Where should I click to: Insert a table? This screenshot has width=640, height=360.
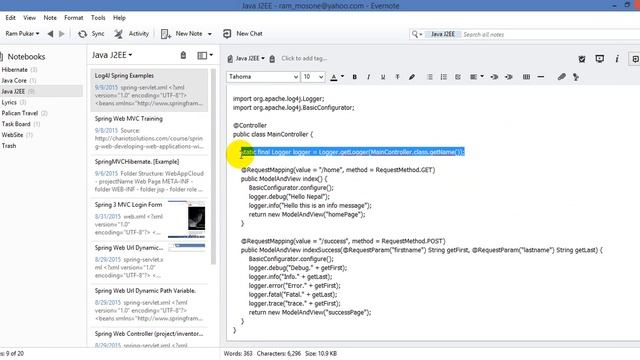pyautogui.click(x=526, y=77)
